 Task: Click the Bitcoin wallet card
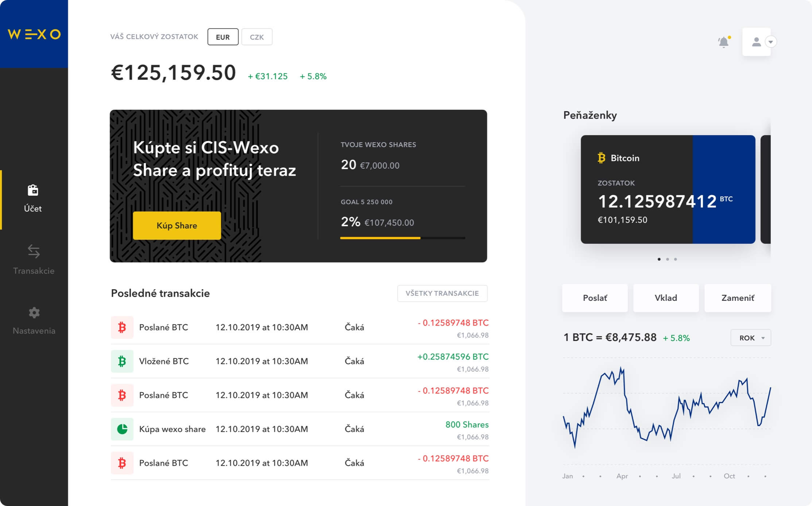[668, 189]
